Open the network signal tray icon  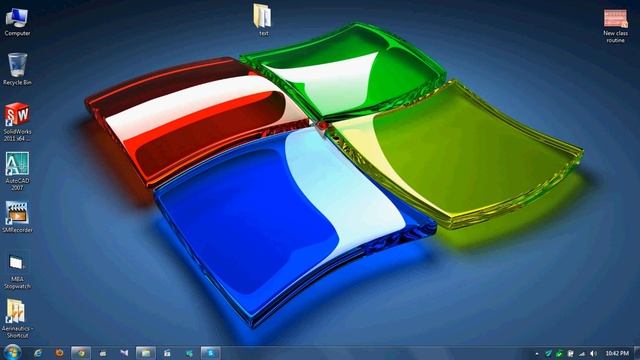[x=582, y=353]
